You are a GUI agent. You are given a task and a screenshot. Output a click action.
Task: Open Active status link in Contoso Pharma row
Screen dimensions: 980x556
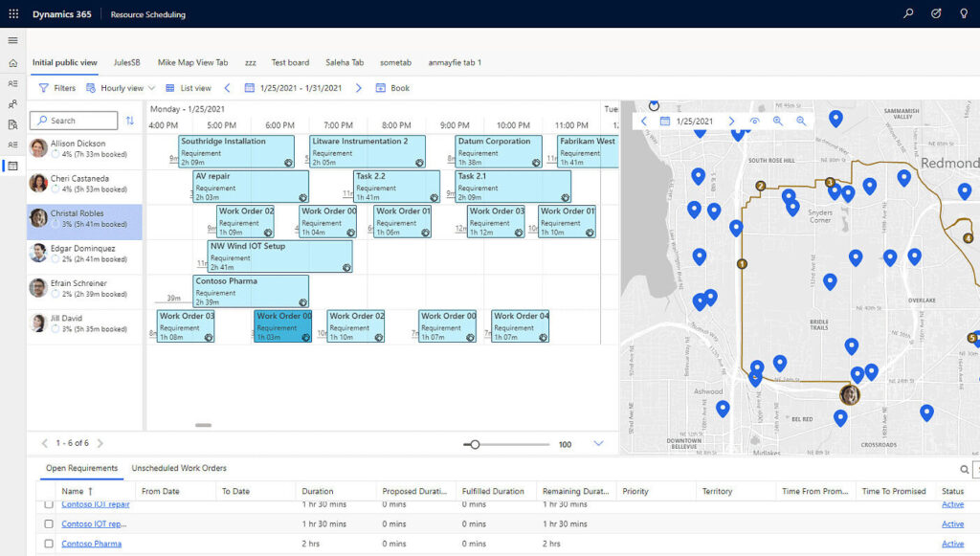tap(952, 544)
